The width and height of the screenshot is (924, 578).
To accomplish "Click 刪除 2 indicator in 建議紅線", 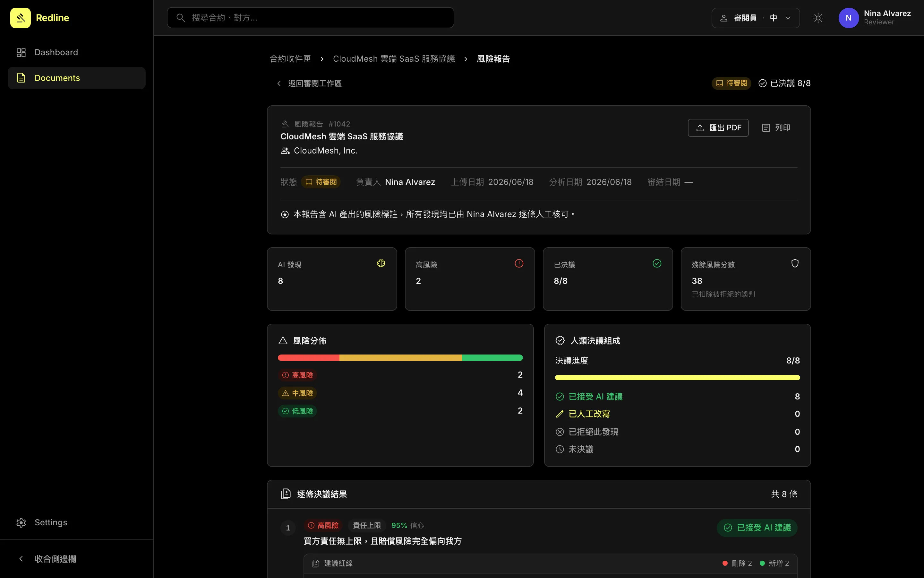I will 737,564.
